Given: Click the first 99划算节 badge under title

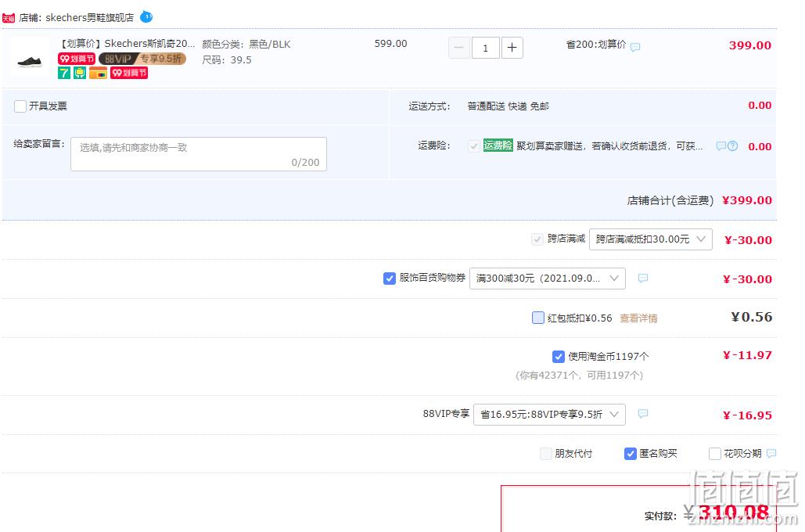Looking at the screenshot, I should point(77,59).
